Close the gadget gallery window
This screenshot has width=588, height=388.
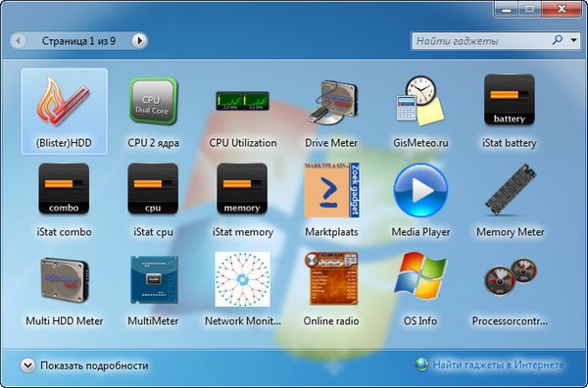562,9
